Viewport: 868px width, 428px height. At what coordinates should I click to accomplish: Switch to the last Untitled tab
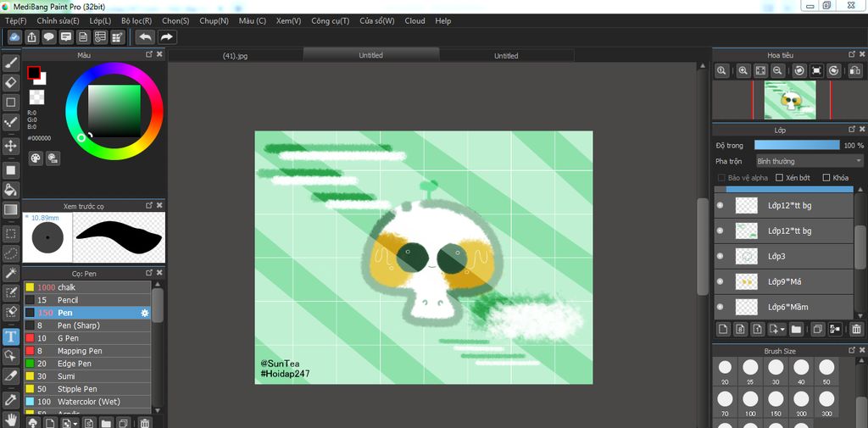coord(506,56)
